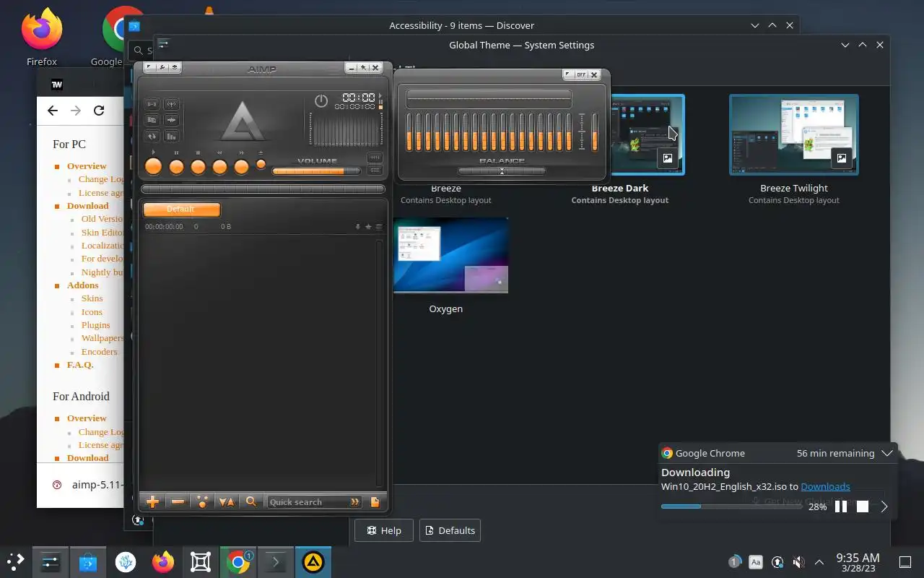Viewport: 924px width, 578px height.
Task: Open the muted volume tray icon
Action: click(798, 561)
